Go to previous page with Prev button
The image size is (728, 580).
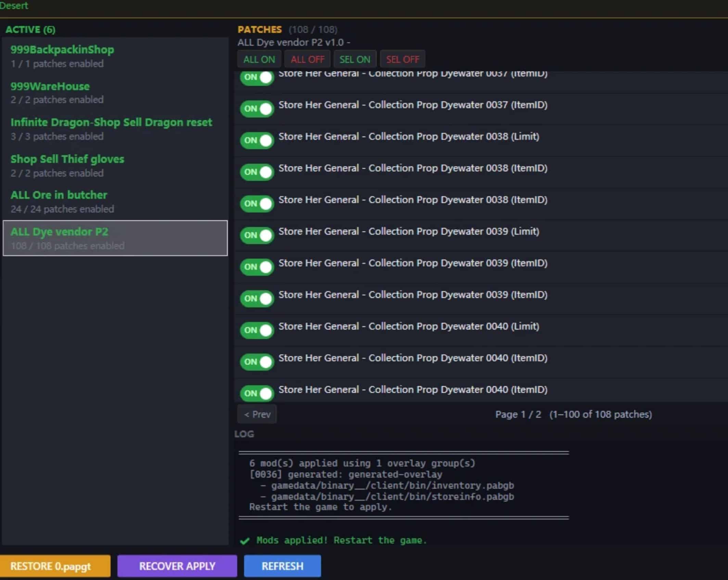(x=257, y=414)
